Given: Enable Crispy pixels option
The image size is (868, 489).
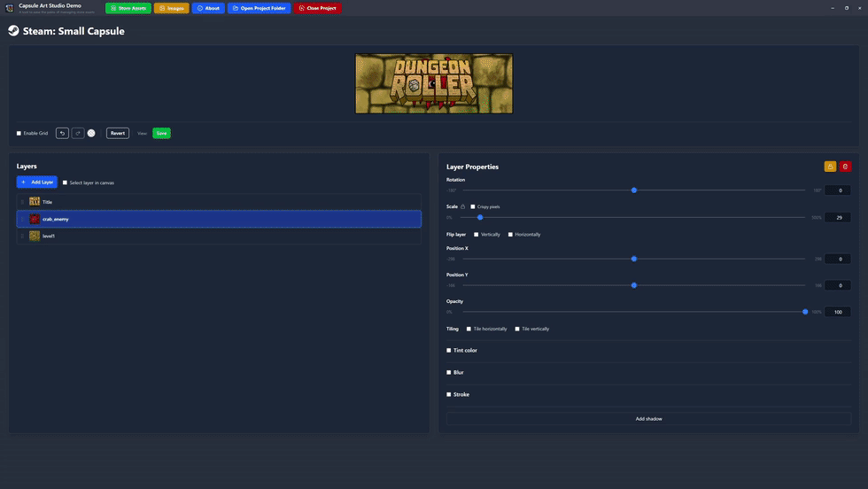Looking at the screenshot, I should [473, 206].
